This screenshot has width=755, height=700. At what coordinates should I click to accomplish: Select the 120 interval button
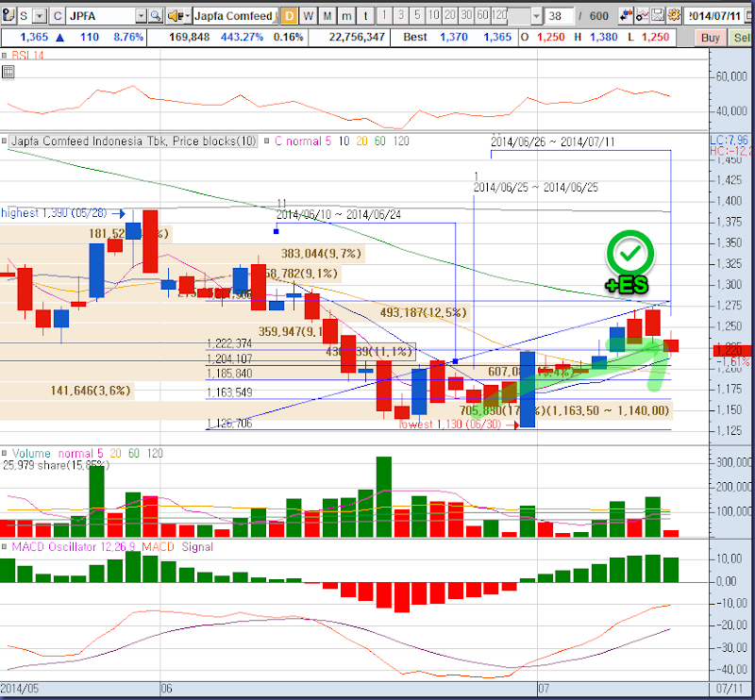pos(500,16)
